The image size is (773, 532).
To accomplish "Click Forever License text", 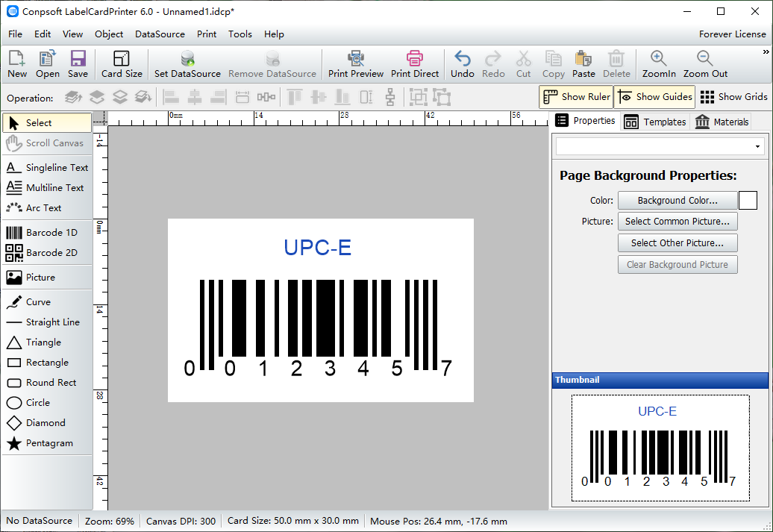I will 732,34.
